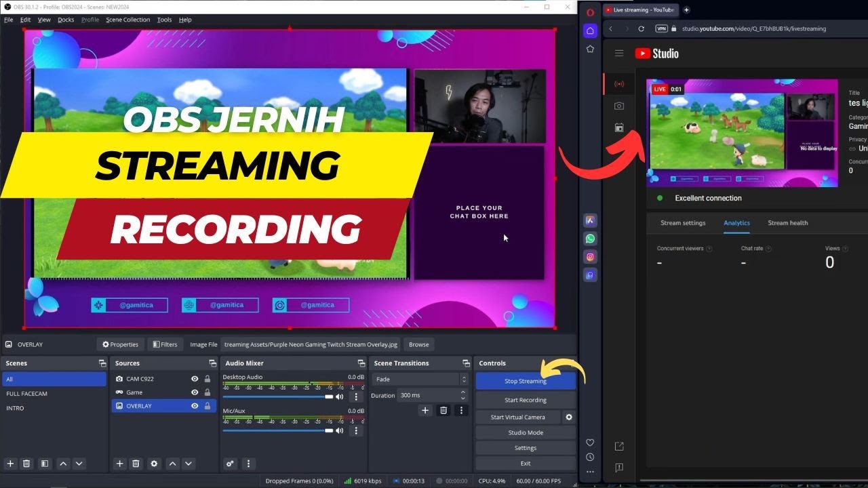Switch to the Stream settings tab
The image size is (868, 488).
pyautogui.click(x=683, y=223)
